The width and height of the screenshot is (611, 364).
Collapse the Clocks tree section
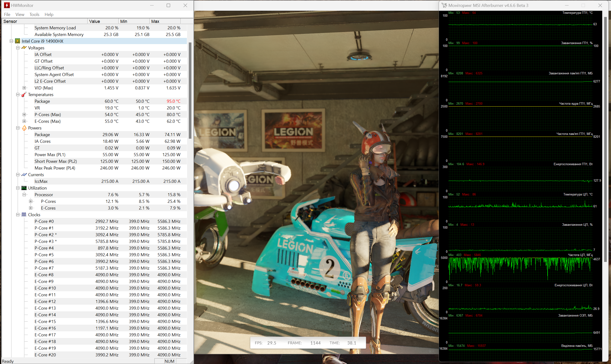[x=18, y=215]
